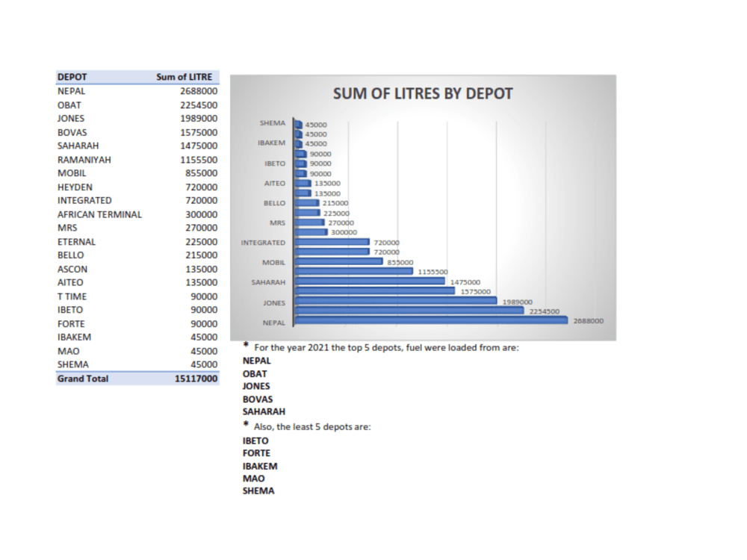747x560 pixels.
Task: Click the 'Also, the least 5 depots are:' line
Action: point(312,426)
